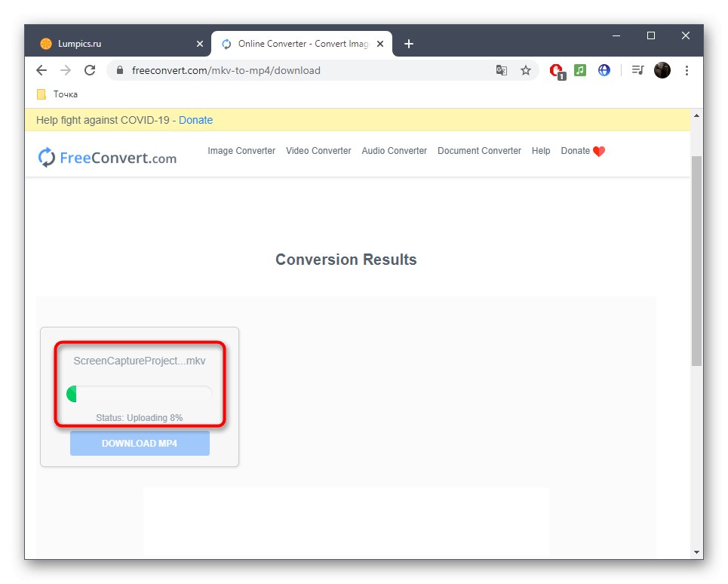Click the Help menu item

pos(540,151)
